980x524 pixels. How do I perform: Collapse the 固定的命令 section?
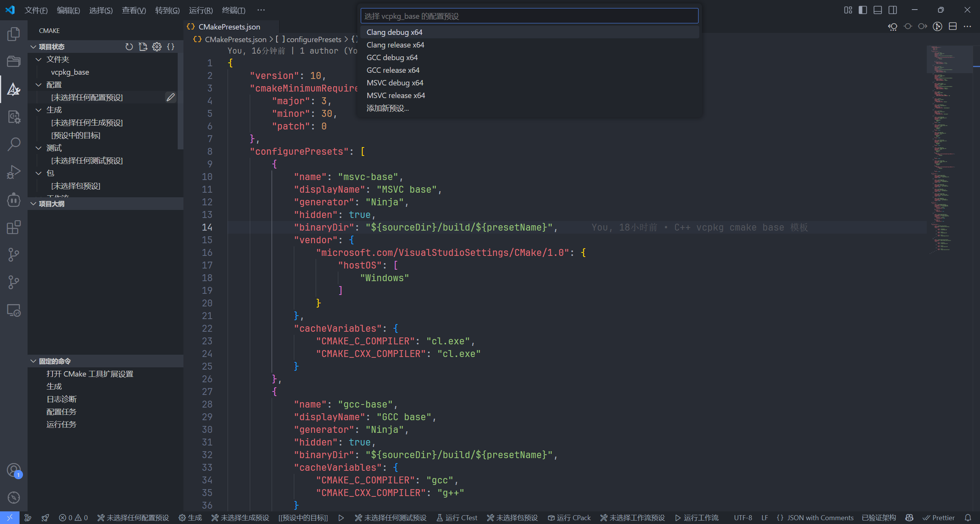coord(33,361)
